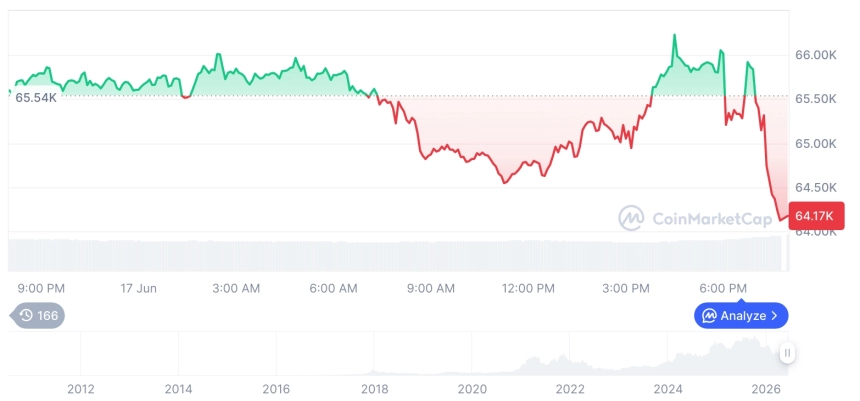Click the red 64.17K current price label
The image size is (860, 401).
(816, 216)
